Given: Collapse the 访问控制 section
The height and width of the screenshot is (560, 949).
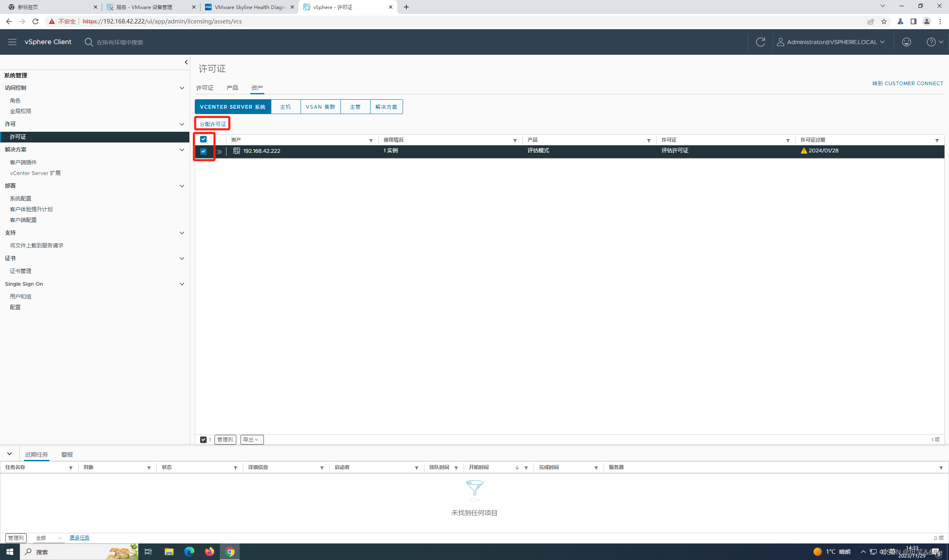Looking at the screenshot, I should point(182,88).
